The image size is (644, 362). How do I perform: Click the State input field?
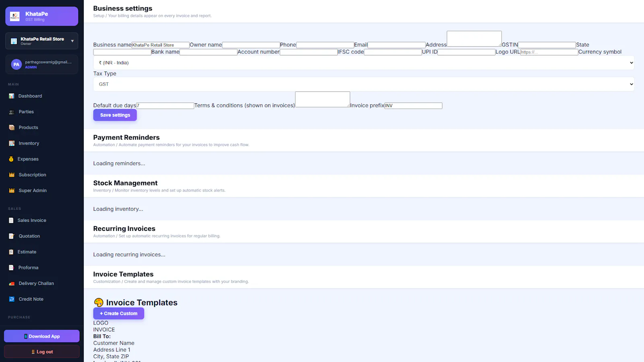(122, 52)
